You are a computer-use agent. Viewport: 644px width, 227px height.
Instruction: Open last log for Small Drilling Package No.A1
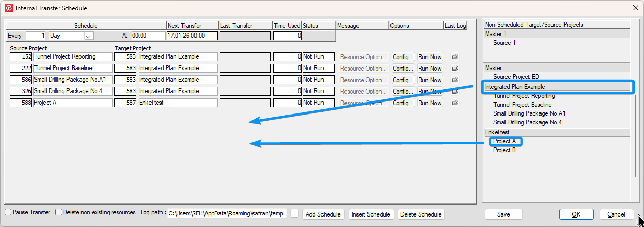click(x=455, y=80)
